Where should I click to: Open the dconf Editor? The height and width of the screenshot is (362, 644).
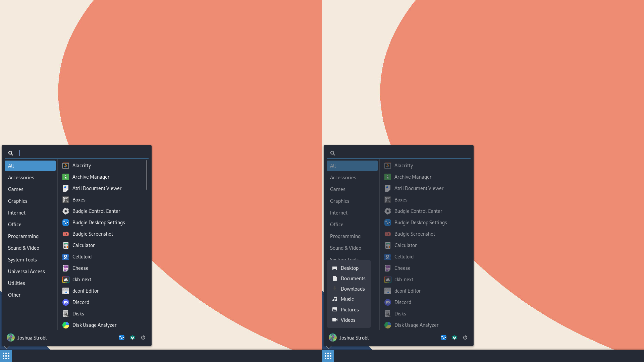click(86, 291)
